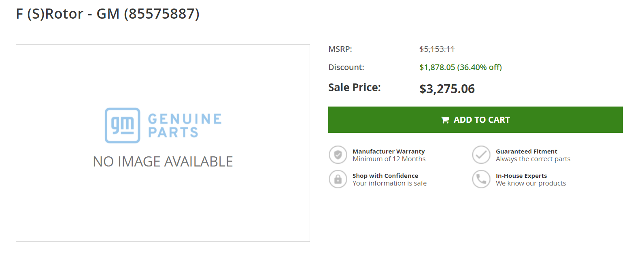Click the Shop with Confidence heading
The image size is (644, 254).
pos(385,175)
